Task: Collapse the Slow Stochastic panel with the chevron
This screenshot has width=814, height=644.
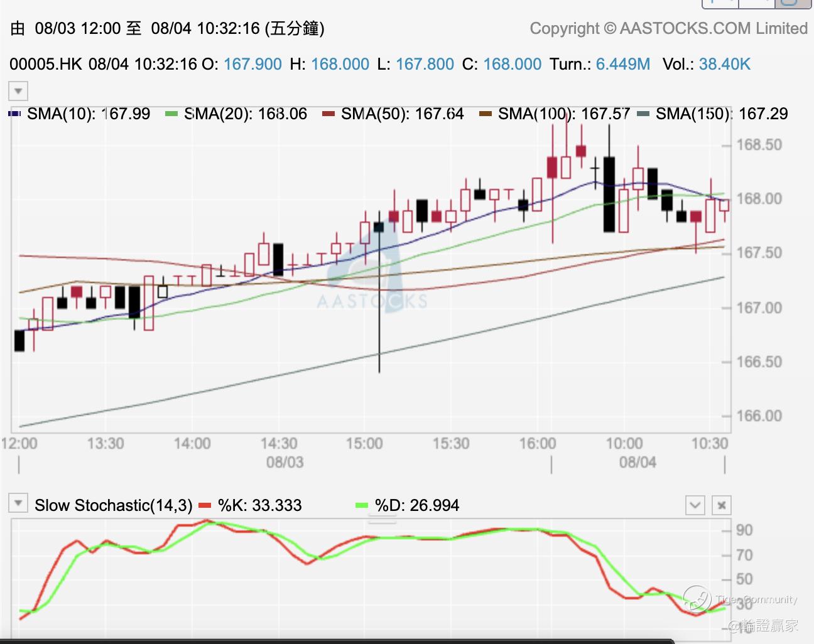Action: pos(695,505)
